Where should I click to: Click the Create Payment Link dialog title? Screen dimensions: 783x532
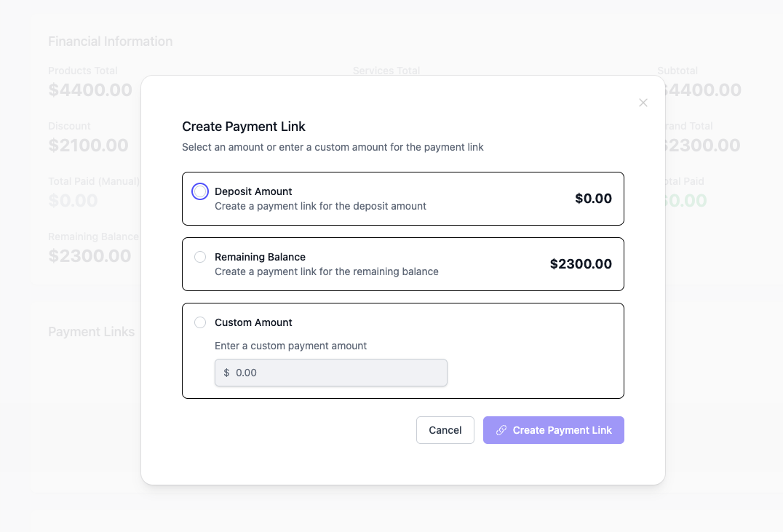pyautogui.click(x=244, y=127)
